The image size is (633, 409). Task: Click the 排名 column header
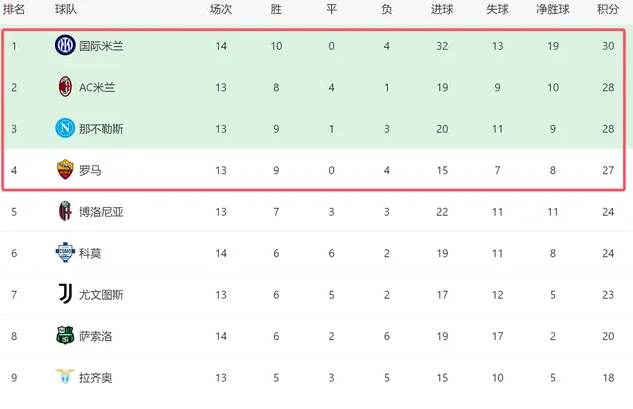click(x=14, y=9)
